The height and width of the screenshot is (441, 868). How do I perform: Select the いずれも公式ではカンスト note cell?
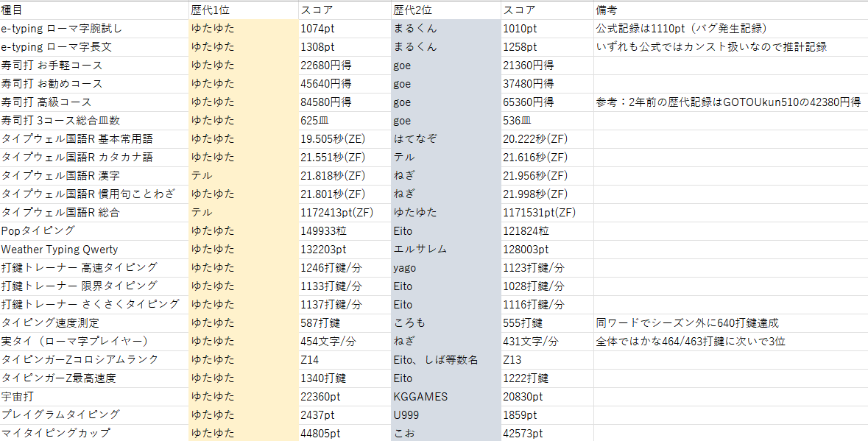click(x=731, y=47)
